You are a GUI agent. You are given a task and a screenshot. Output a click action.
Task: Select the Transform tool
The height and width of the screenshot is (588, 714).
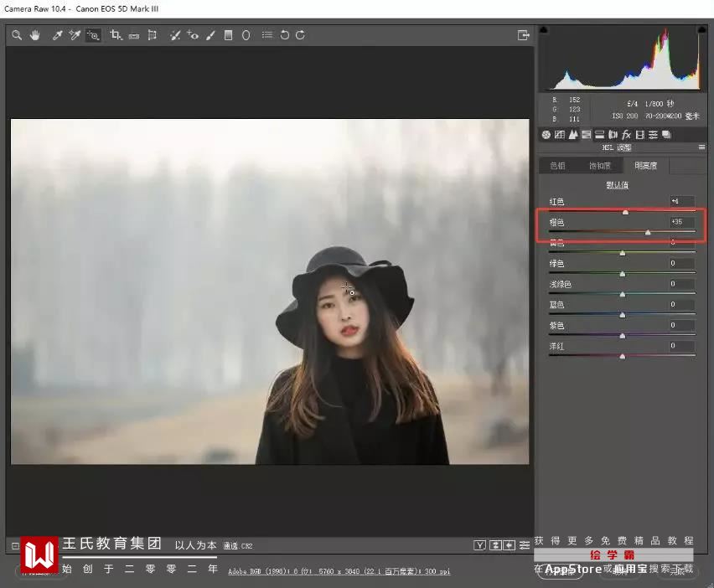153,35
